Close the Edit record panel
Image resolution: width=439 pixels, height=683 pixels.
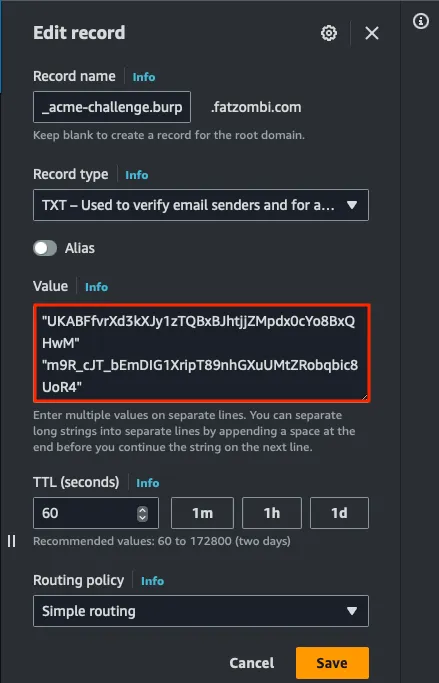click(371, 33)
